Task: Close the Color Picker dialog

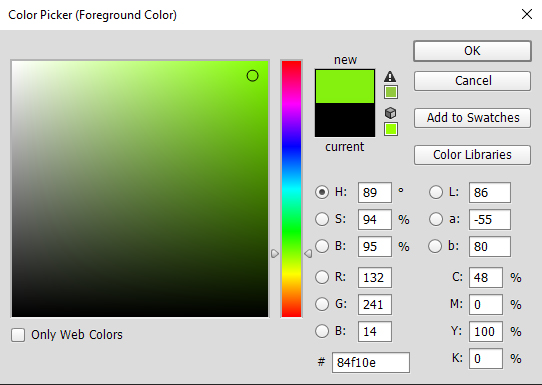Action: tap(527, 15)
